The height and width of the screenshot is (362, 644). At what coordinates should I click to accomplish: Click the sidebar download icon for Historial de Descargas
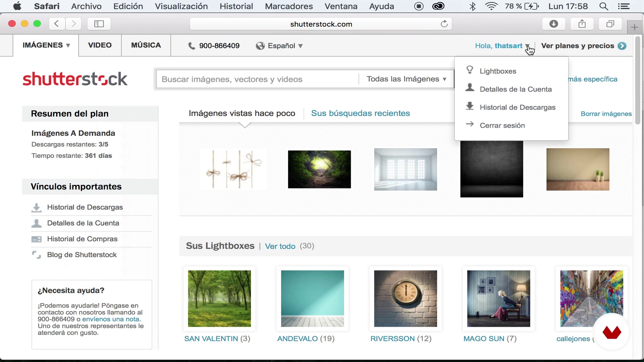[36, 207]
